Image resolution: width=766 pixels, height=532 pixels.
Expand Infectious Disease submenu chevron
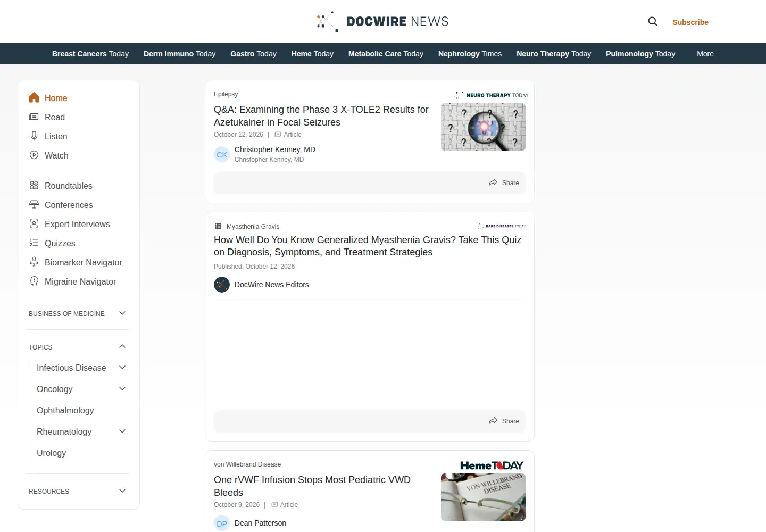pyautogui.click(x=122, y=368)
